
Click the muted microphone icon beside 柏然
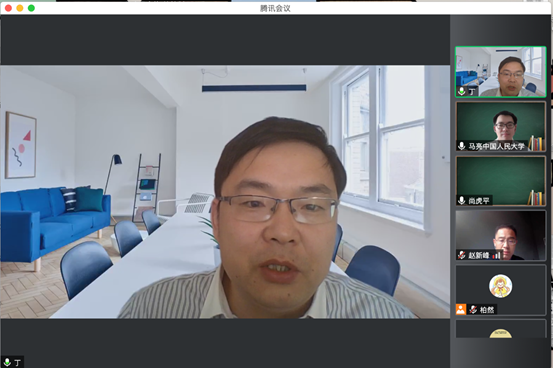click(473, 310)
